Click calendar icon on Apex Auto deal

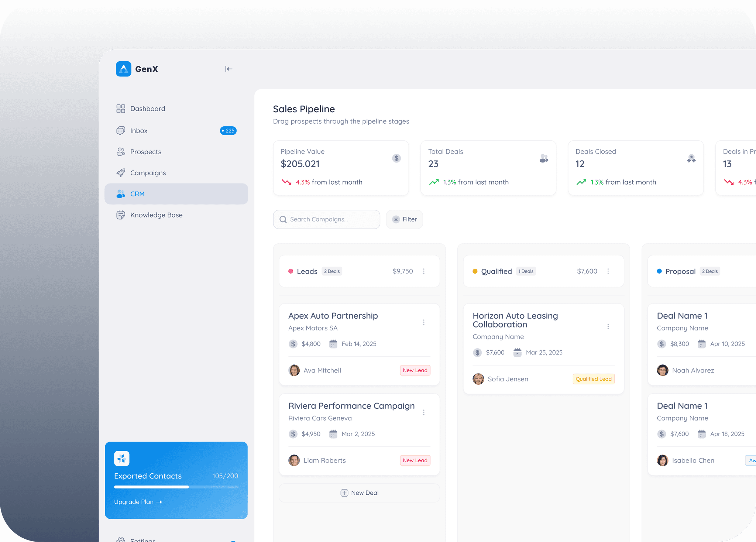tap(333, 344)
